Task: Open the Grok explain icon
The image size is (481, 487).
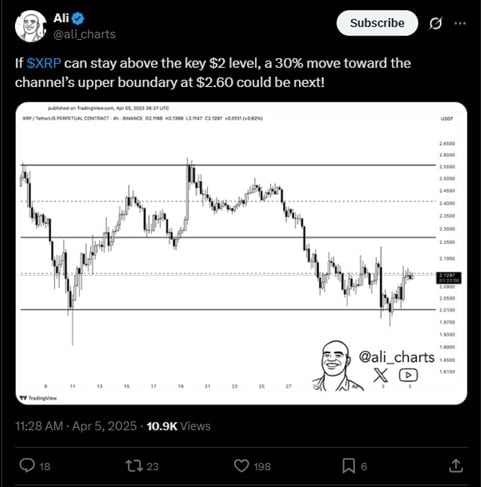Action: [x=436, y=23]
